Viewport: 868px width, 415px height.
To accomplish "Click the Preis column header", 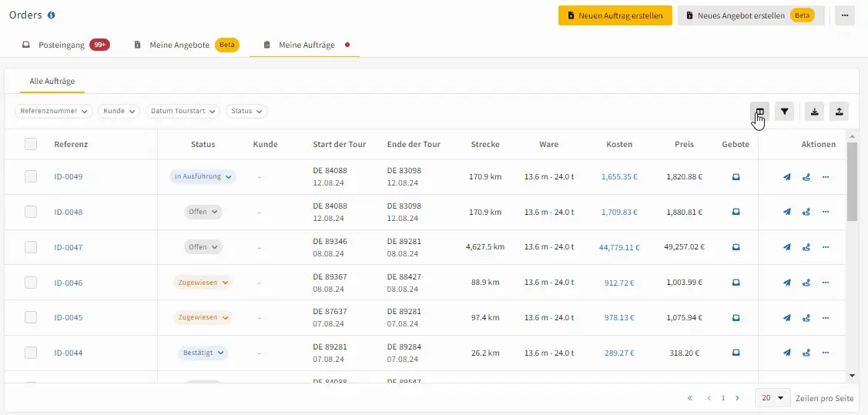I will [684, 145].
